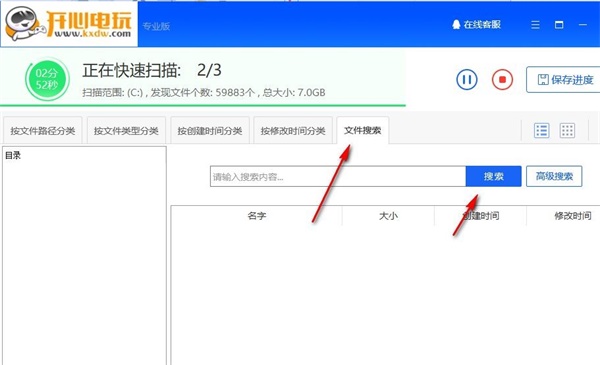Sort by 创建时间 column header
The height and width of the screenshot is (365, 600).
click(x=481, y=216)
